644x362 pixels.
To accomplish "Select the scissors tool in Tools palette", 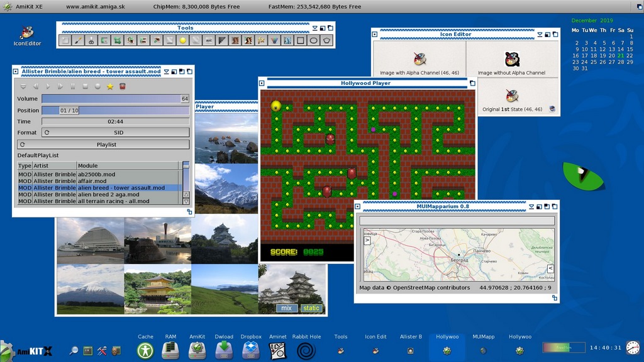I will [x=91, y=40].
